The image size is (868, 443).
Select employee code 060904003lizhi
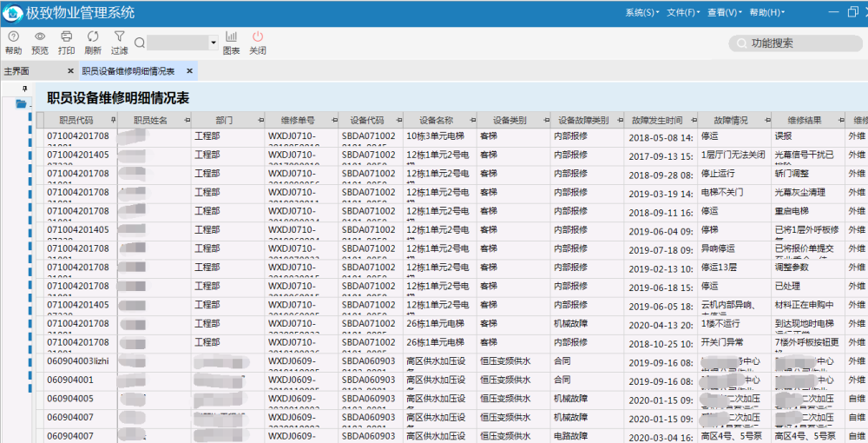(78, 361)
